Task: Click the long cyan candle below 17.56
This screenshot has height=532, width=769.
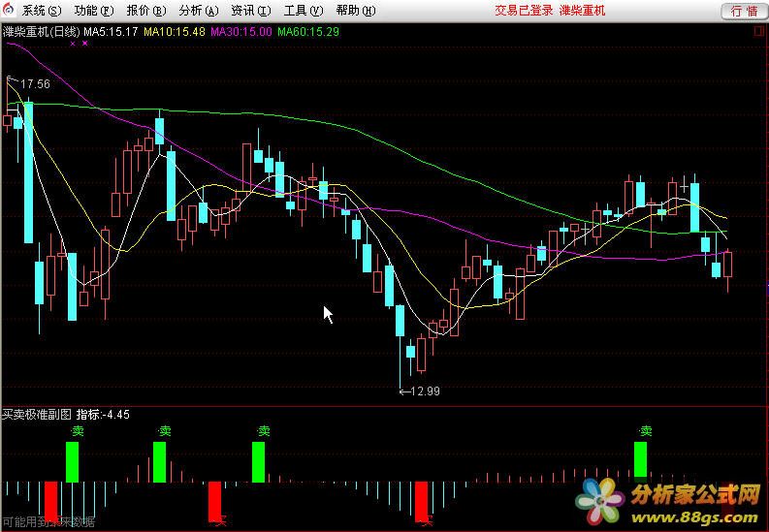Action: [x=29, y=172]
